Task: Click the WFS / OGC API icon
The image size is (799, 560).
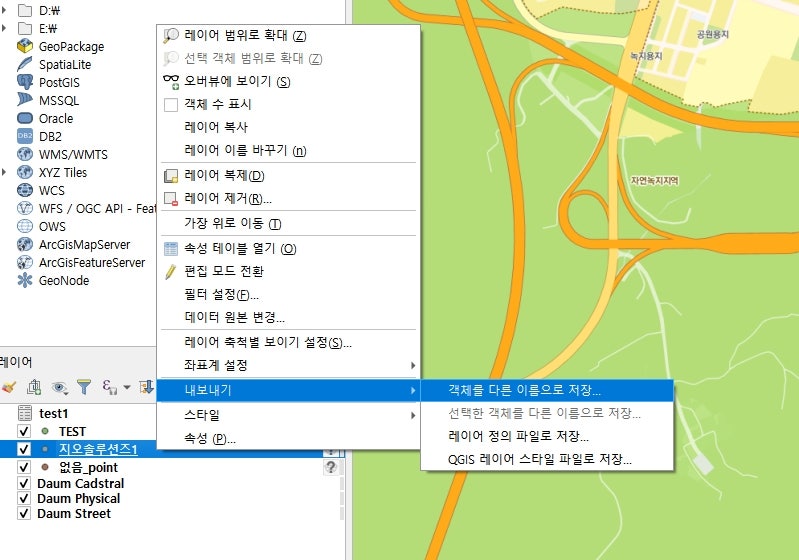Action: point(24,208)
